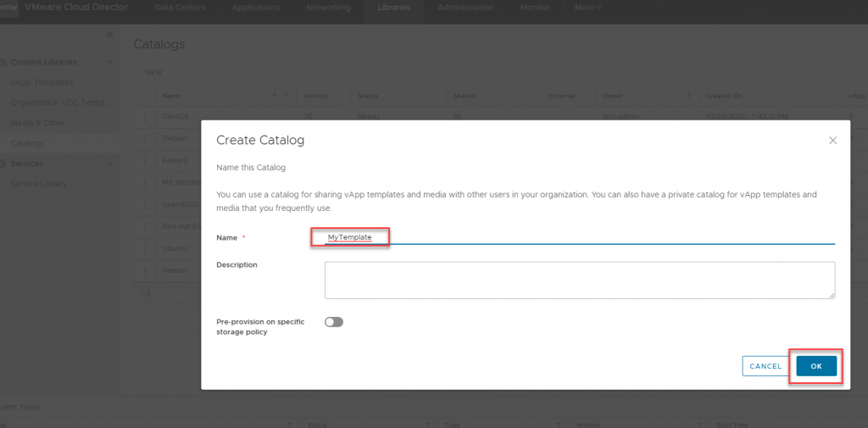Enable Pre-provision on specific storage policy toggle
868x428 pixels.
coord(334,322)
